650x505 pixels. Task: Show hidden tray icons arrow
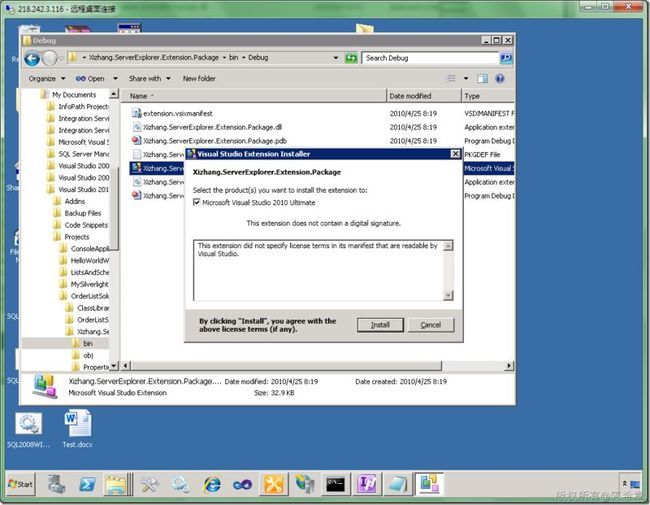point(625,483)
